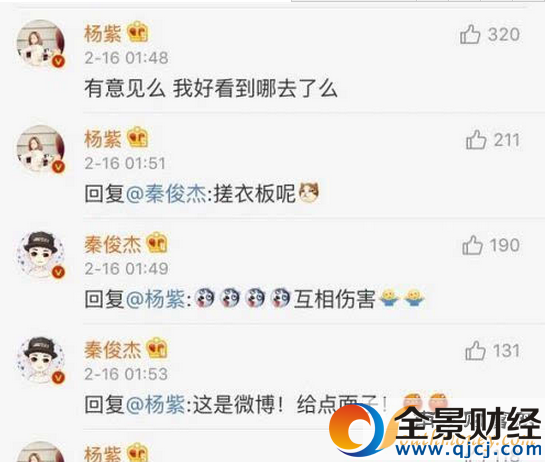
Task: Open 杨紫's avatar on the 01:51 comment
Action: (41, 149)
